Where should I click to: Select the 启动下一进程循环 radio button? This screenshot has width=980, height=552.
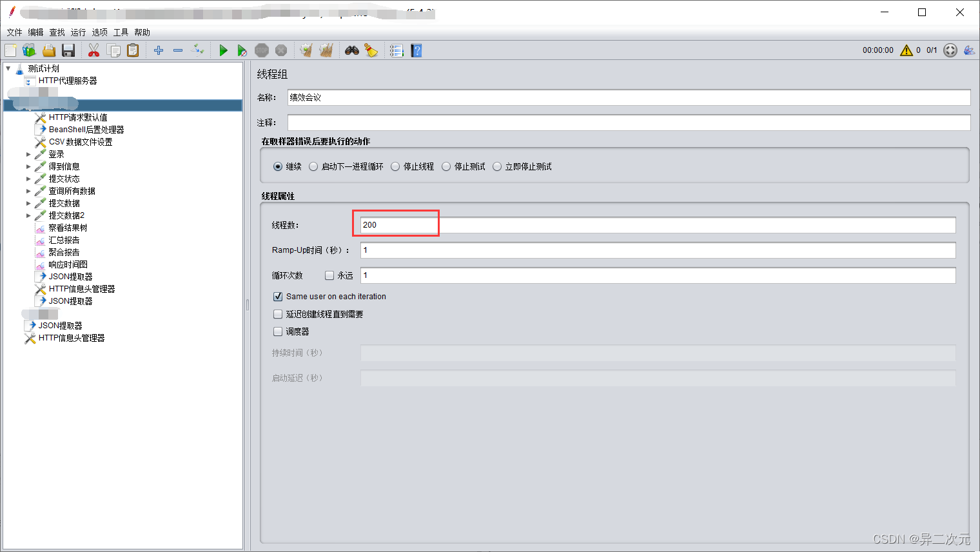pyautogui.click(x=313, y=166)
